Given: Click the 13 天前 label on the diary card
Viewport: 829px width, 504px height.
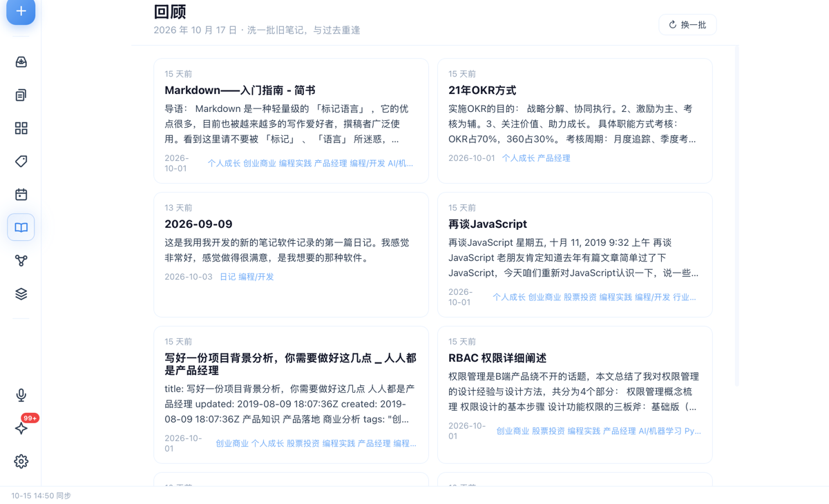Looking at the screenshot, I should coord(178,208).
